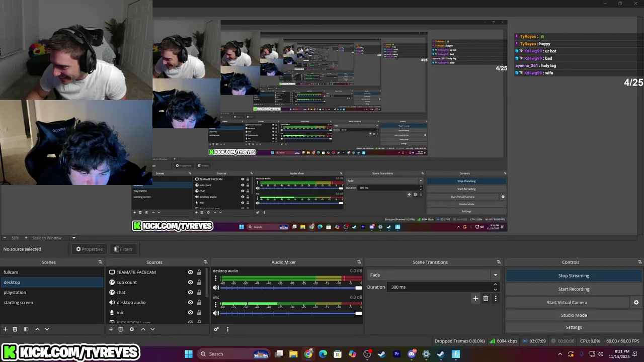The image size is (644, 362).
Task: Undock the Scene Transitions panel icon
Action: tap(499, 262)
